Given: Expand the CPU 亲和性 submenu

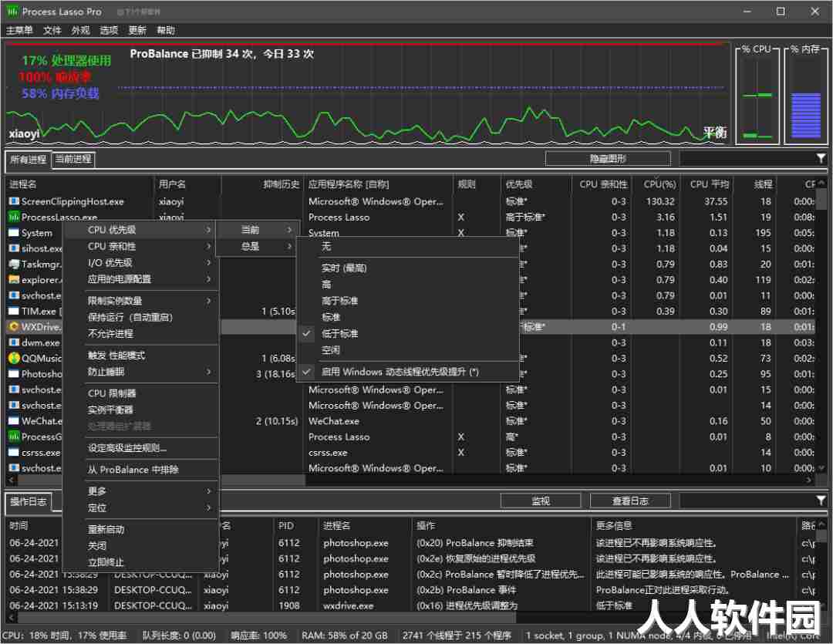Looking at the screenshot, I should coord(141,246).
